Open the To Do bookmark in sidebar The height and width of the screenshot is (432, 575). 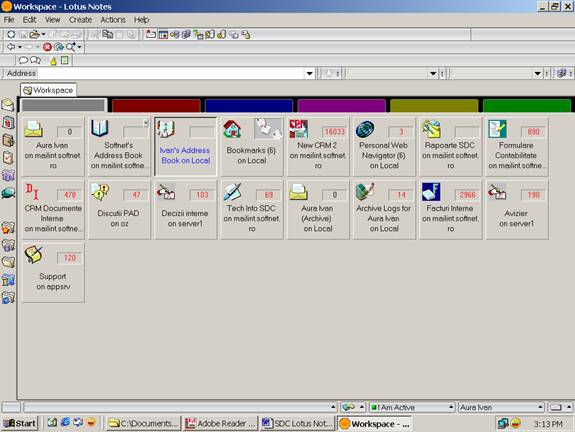(8, 158)
